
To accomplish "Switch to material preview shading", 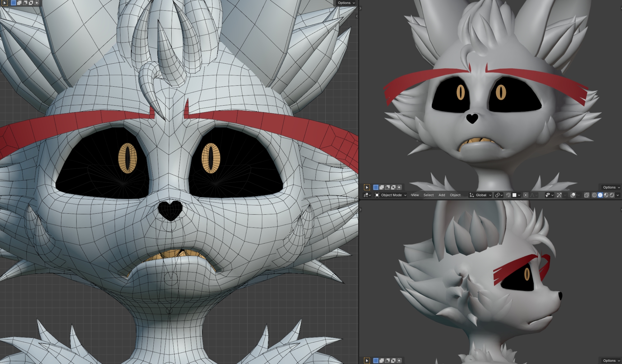I will (x=606, y=195).
